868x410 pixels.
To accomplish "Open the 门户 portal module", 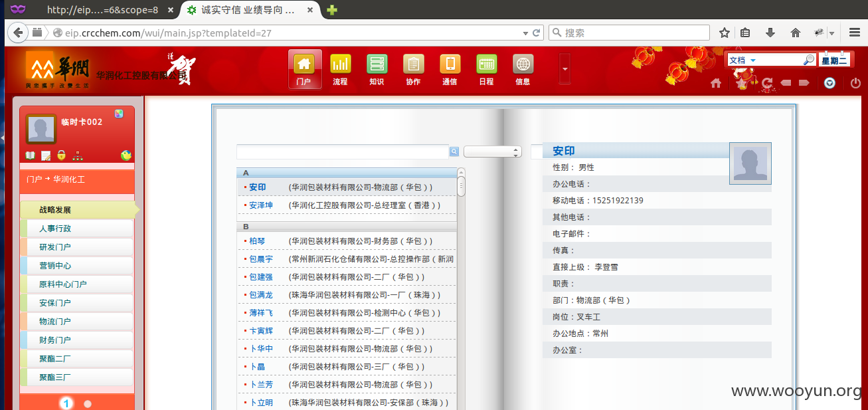I will (x=304, y=69).
